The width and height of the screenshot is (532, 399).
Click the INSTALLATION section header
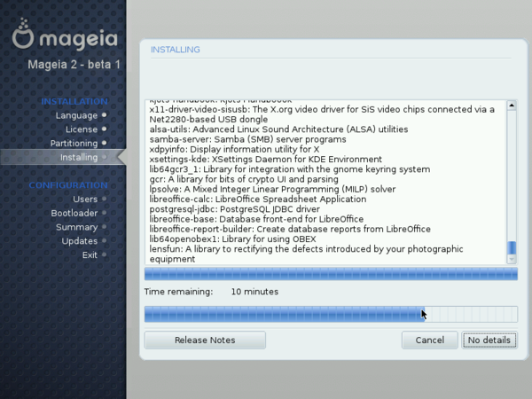pos(74,101)
